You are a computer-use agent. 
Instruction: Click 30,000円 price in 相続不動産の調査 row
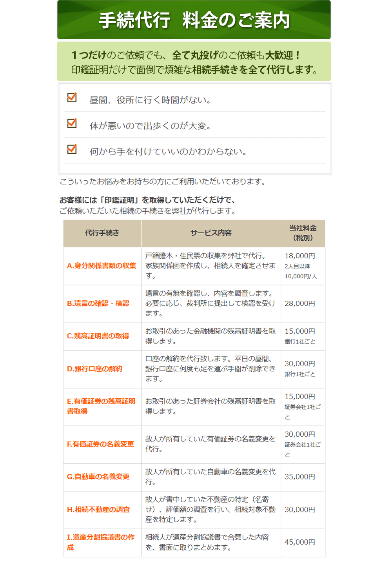point(300,510)
